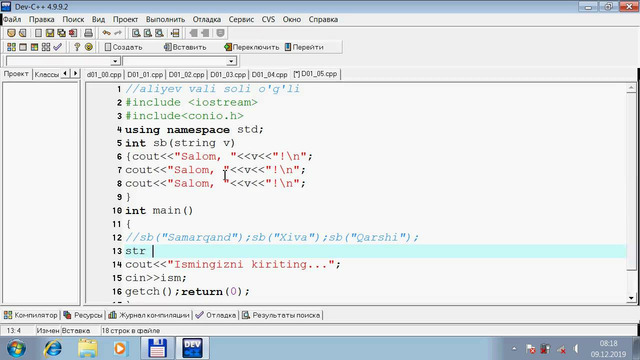Click the editor scrollbar down arrow

pos(631,298)
